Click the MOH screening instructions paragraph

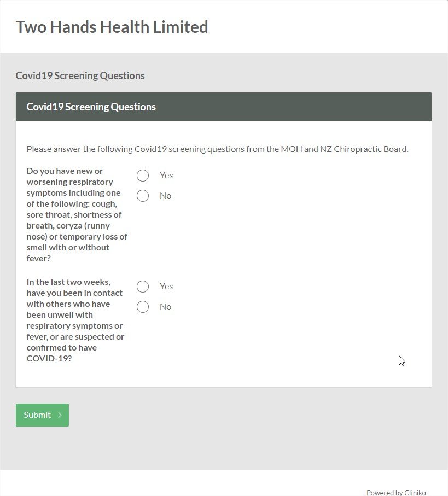coord(218,149)
